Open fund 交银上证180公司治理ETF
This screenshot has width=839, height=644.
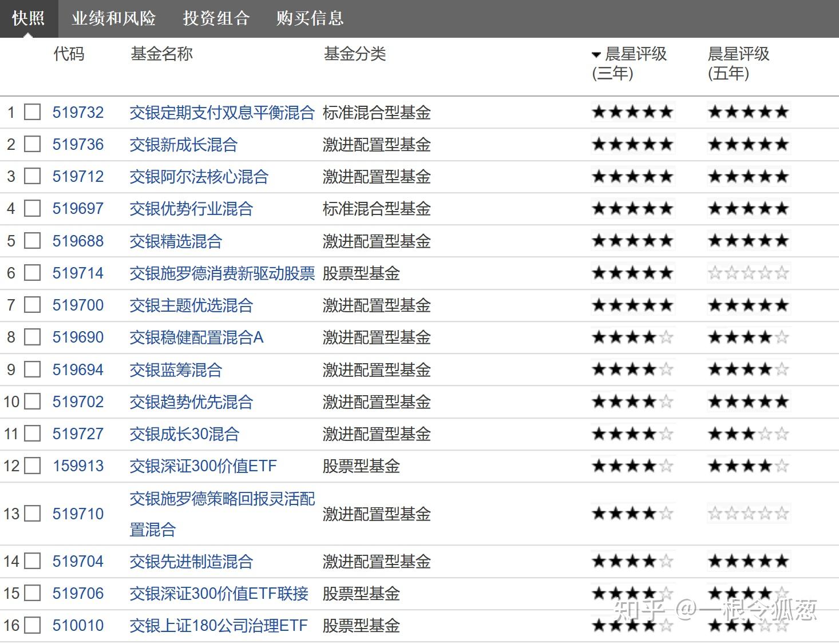[219, 626]
